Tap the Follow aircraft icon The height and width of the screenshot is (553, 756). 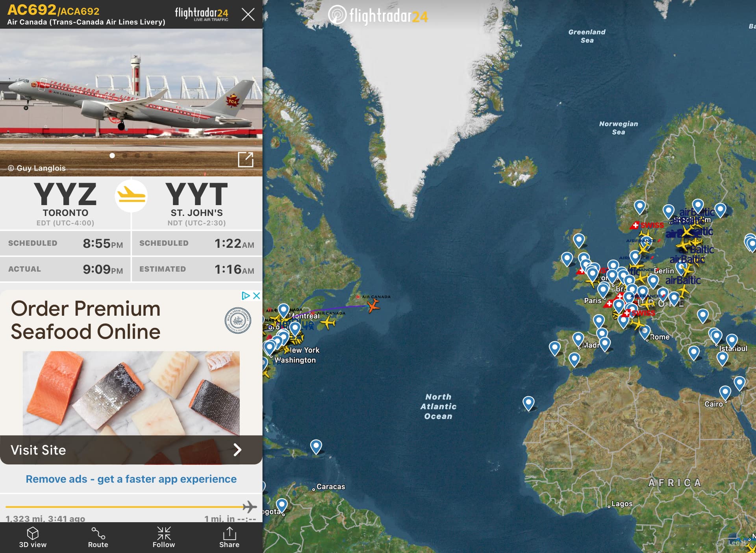[x=164, y=533]
